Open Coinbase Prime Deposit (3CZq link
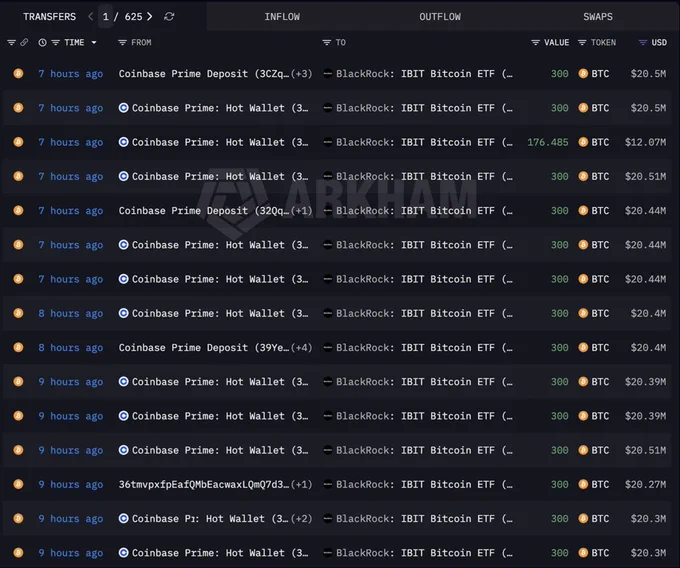The width and height of the screenshot is (680, 568). [x=203, y=74]
